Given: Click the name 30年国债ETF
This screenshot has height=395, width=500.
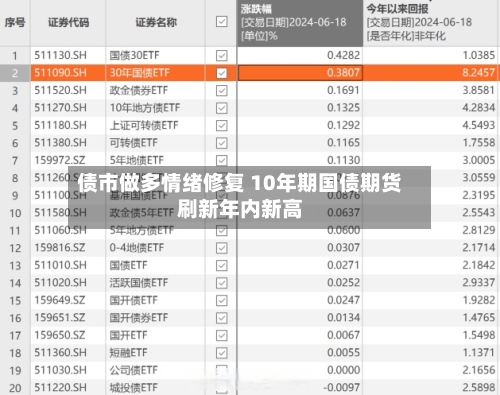Looking at the screenshot, I should [140, 73].
